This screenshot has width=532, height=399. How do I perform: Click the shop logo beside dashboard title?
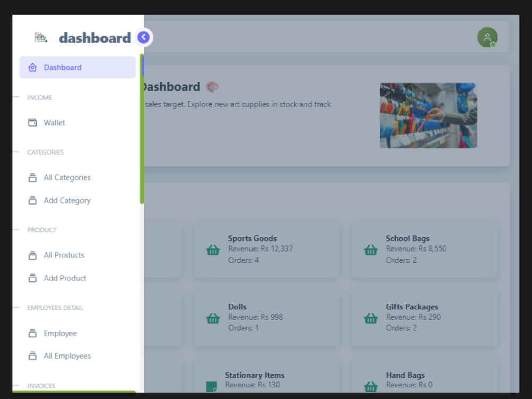click(41, 37)
